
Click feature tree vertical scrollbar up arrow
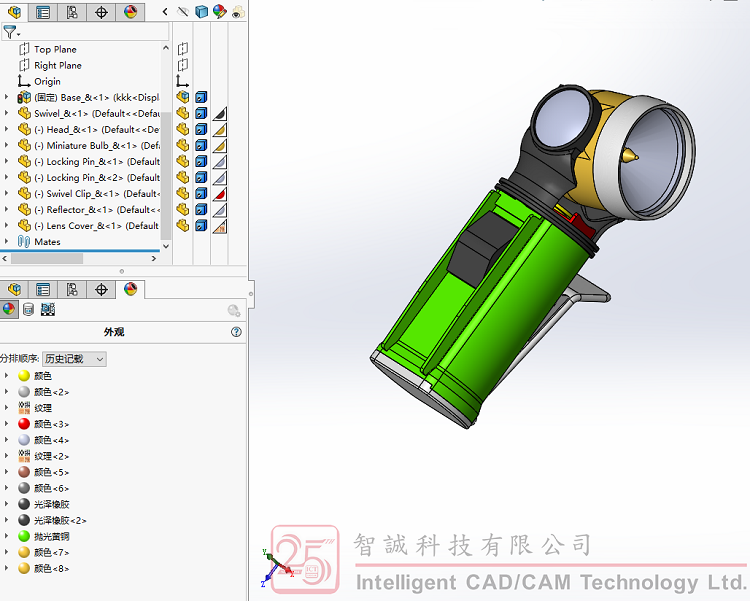coord(166,48)
